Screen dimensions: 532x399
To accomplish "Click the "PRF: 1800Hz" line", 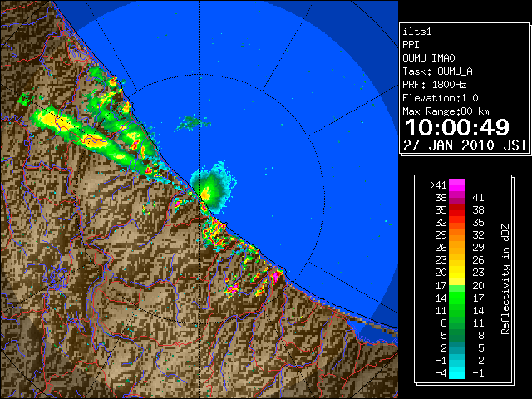I will click(435, 85).
